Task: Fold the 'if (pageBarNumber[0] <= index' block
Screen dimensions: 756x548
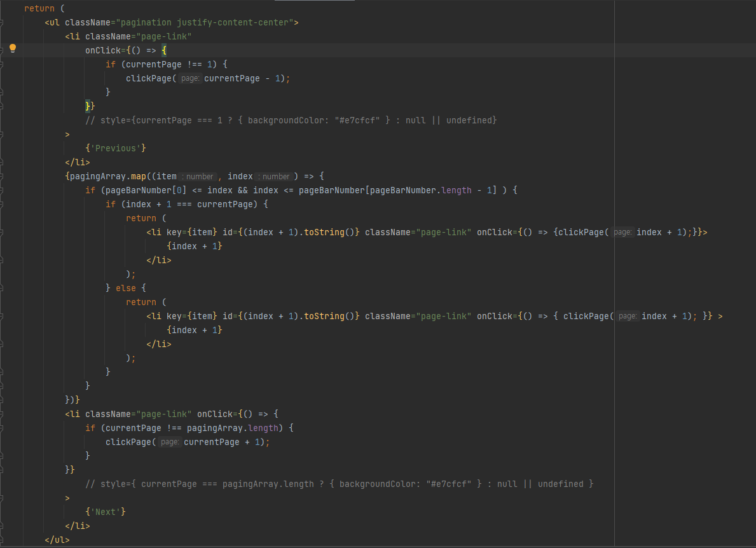Action: tap(1, 190)
